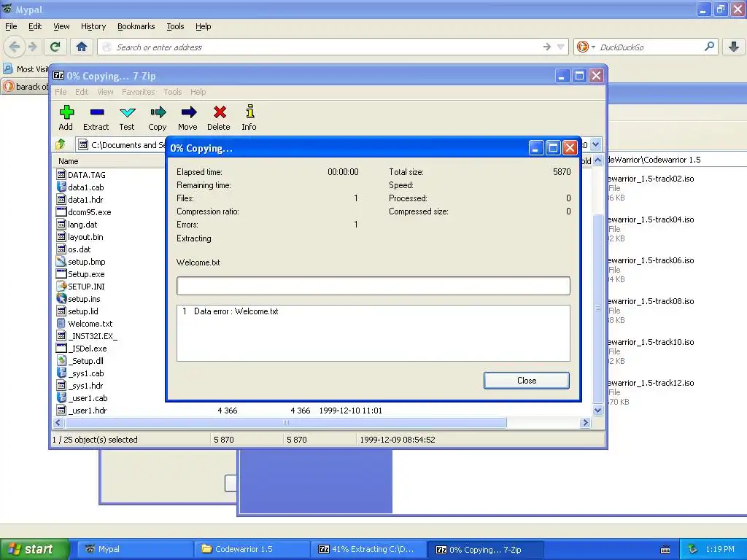Open the Tools menu in Mypal
The image size is (747, 560).
175,26
